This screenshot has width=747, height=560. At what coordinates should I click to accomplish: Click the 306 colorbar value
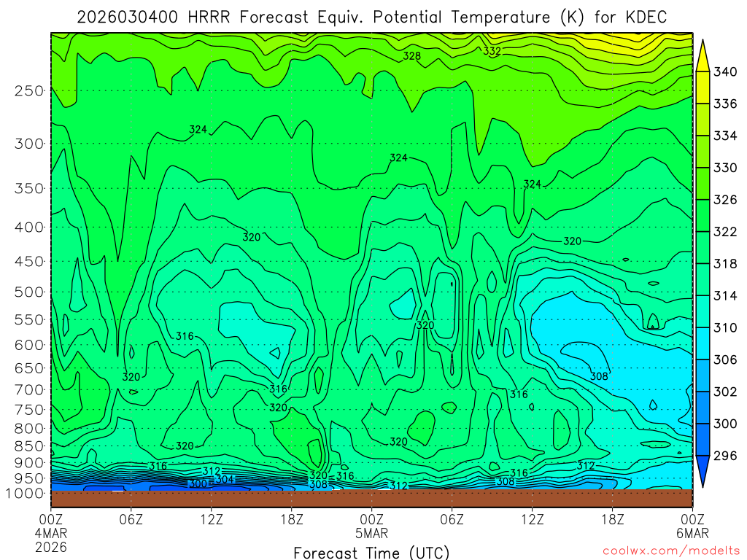click(725, 359)
